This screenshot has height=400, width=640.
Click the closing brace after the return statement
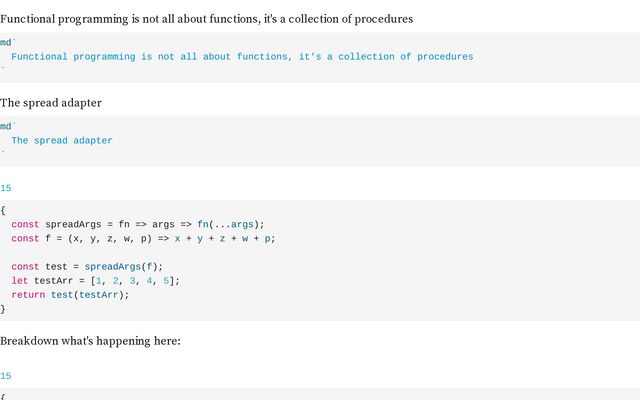pyautogui.click(x=3, y=309)
